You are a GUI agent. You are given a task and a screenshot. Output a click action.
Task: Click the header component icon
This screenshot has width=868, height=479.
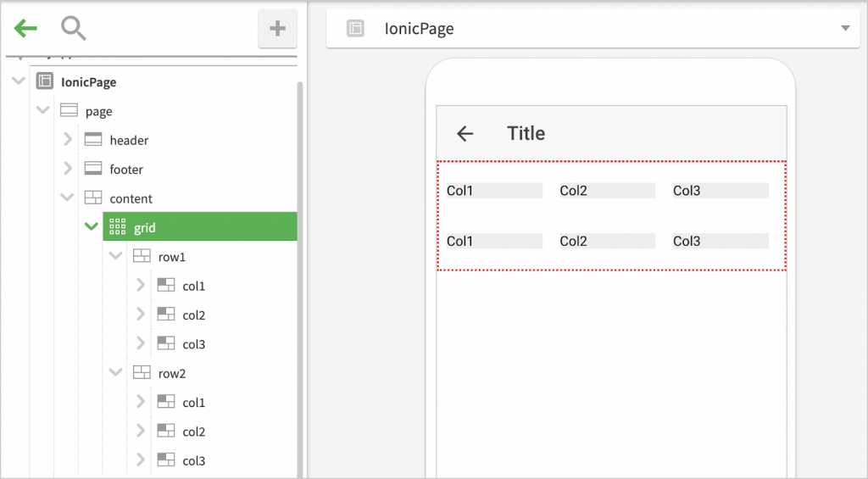93,140
